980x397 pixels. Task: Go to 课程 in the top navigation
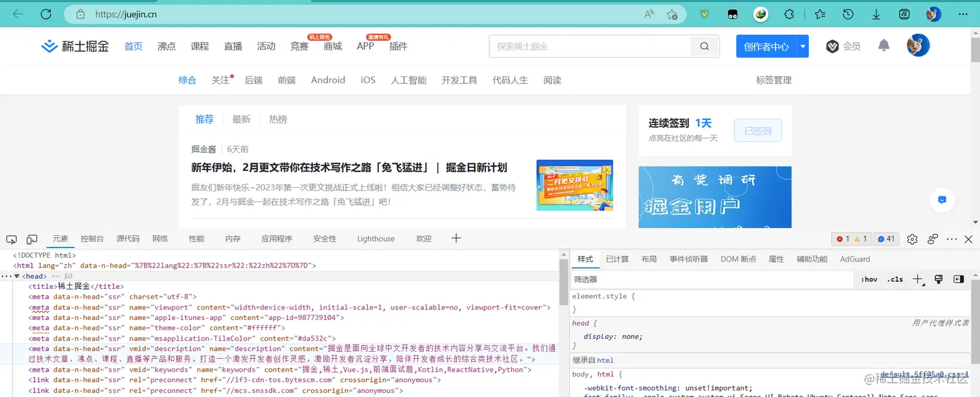[x=200, y=46]
